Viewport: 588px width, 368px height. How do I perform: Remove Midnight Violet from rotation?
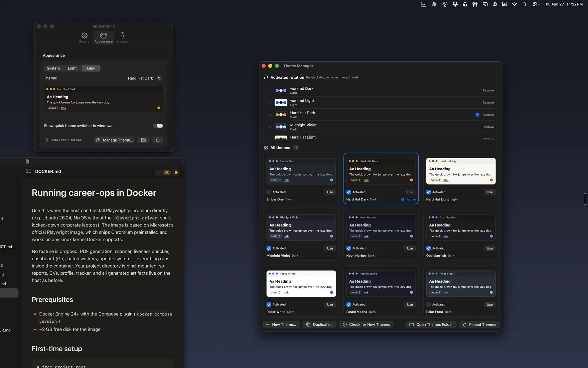point(488,127)
